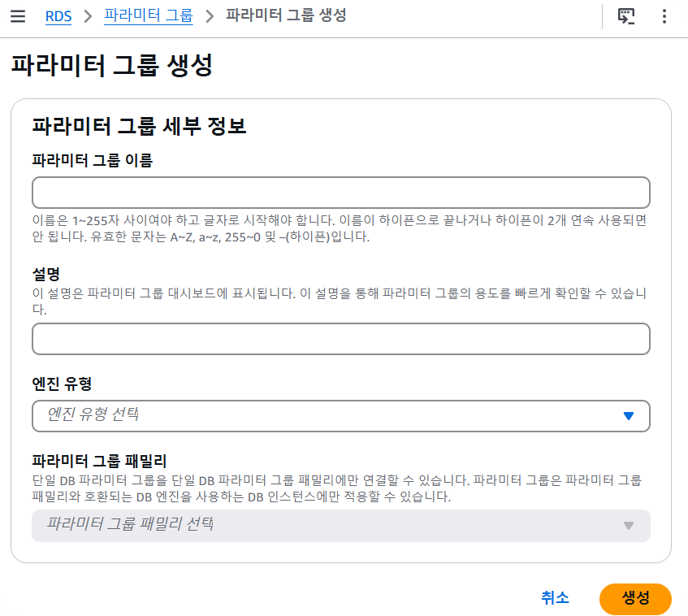Open the hamburger navigation menu
The height and width of the screenshot is (616, 688).
(x=18, y=16)
